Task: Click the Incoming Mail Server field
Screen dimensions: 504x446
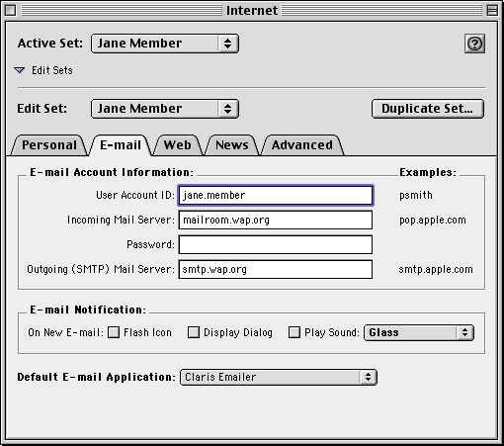Action: click(276, 220)
